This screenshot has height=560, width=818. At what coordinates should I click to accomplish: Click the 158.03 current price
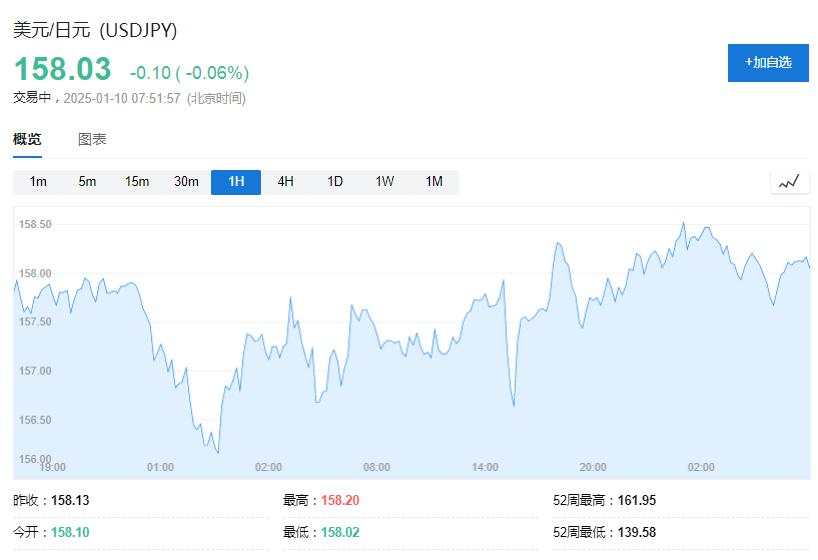[x=63, y=69]
